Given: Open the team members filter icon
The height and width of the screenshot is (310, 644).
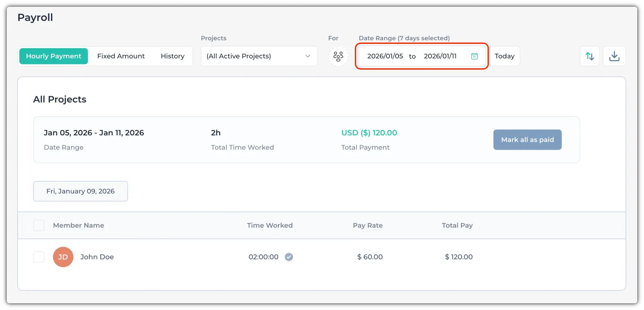Looking at the screenshot, I should coord(338,56).
